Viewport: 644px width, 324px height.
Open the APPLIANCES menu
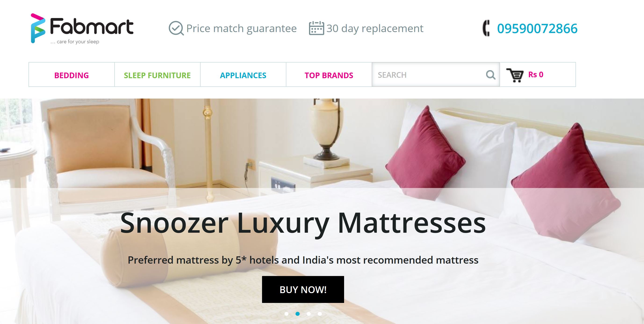point(243,75)
